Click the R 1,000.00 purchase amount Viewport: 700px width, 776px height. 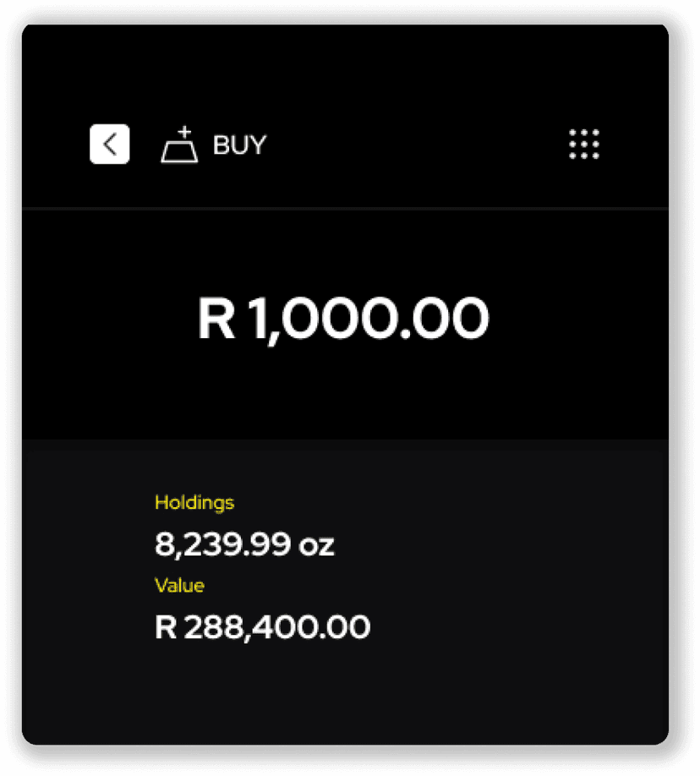click(343, 319)
